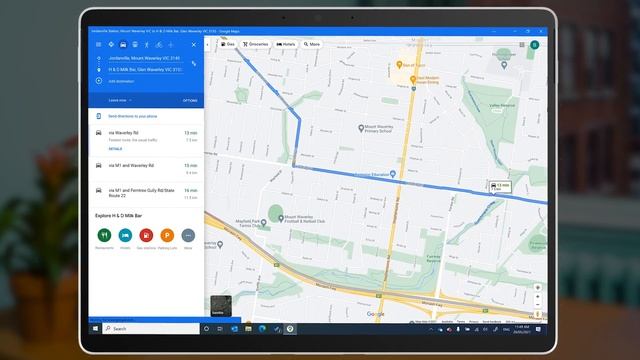The image size is (640, 360).
Task: Open Task View on the taskbar
Action: click(x=220, y=329)
